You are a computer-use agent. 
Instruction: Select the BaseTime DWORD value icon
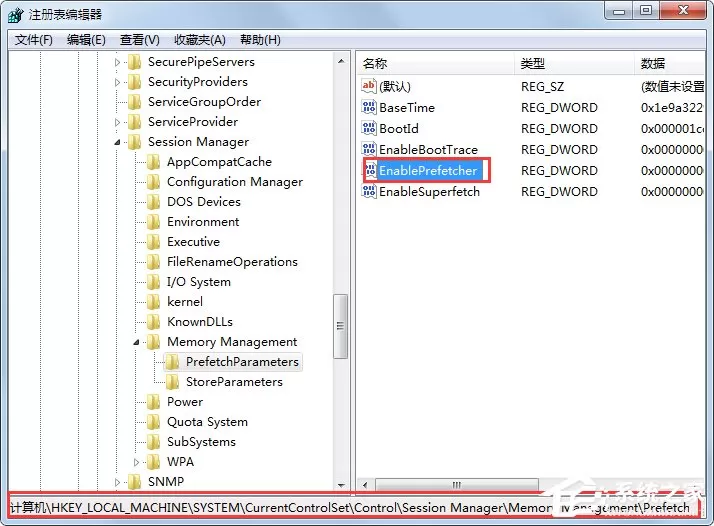(x=369, y=107)
